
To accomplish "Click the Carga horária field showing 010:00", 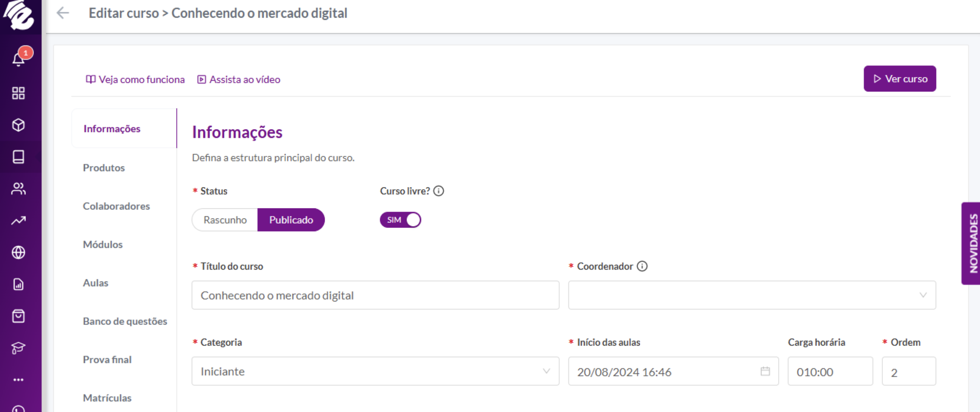I will click(830, 371).
